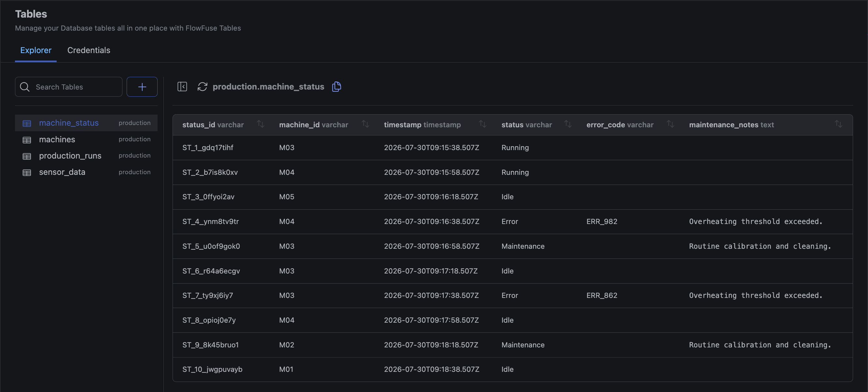
Task: Select cell ST_8_opioj0e7y
Action: [209, 320]
